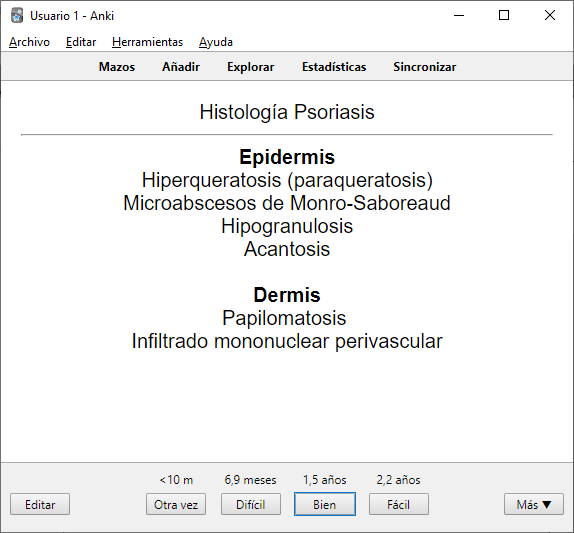Image resolution: width=574 pixels, height=533 pixels.
Task: Click the Epidermis heading
Action: click(287, 157)
